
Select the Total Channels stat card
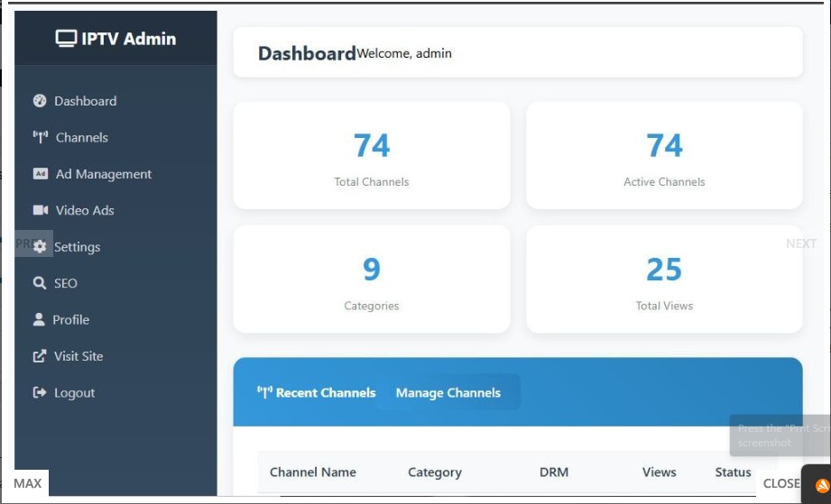[372, 155]
